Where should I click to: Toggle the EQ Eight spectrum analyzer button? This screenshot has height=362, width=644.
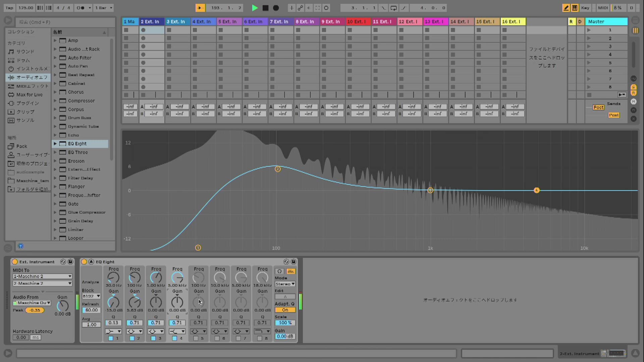pyautogui.click(x=291, y=271)
